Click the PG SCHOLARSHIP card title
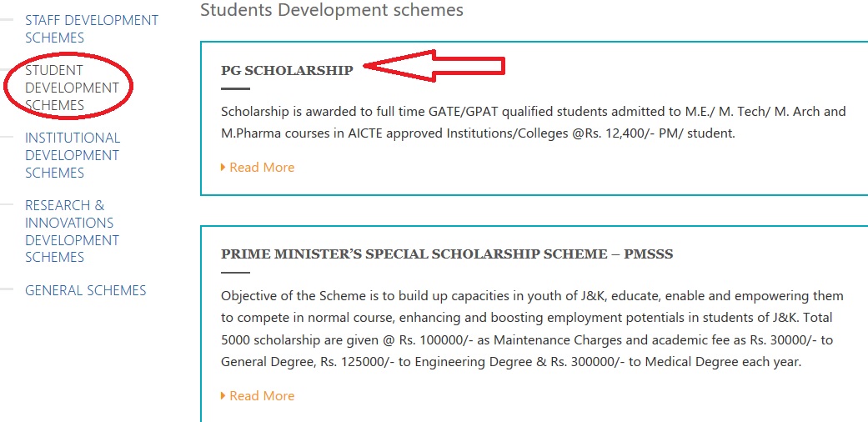Screen dimensions: 868x422 (x=287, y=70)
